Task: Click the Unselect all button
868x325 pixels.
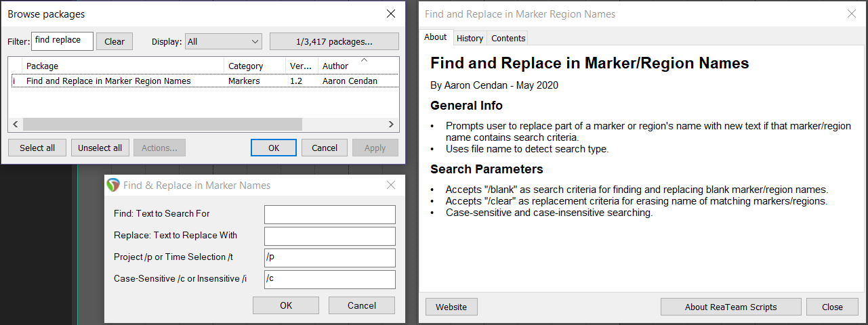Action: (x=100, y=148)
